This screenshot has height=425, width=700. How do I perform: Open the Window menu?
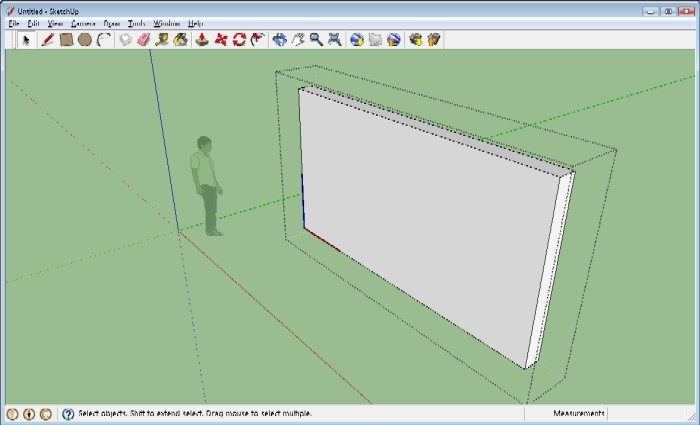coord(167,24)
